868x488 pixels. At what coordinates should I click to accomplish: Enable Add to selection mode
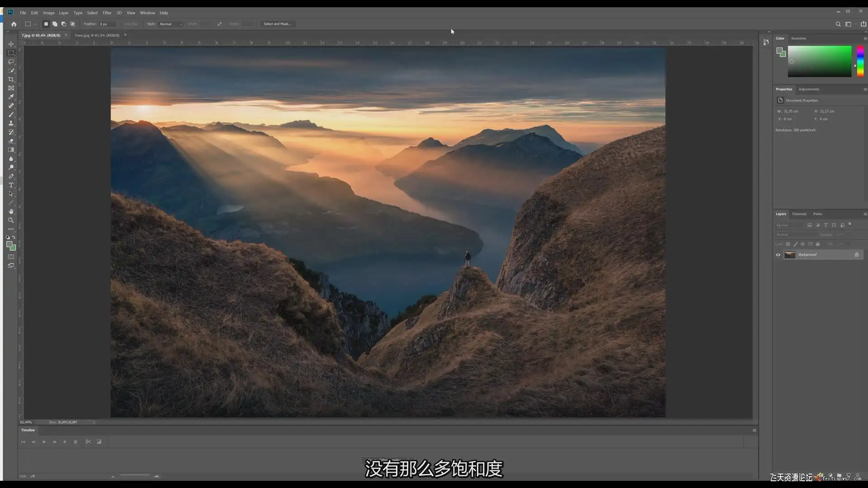tap(55, 24)
